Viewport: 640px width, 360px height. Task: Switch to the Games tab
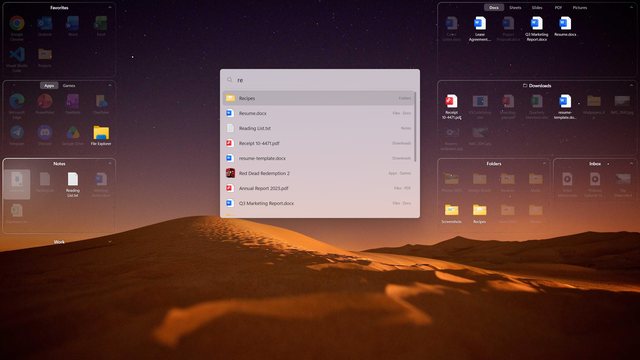[x=69, y=86]
